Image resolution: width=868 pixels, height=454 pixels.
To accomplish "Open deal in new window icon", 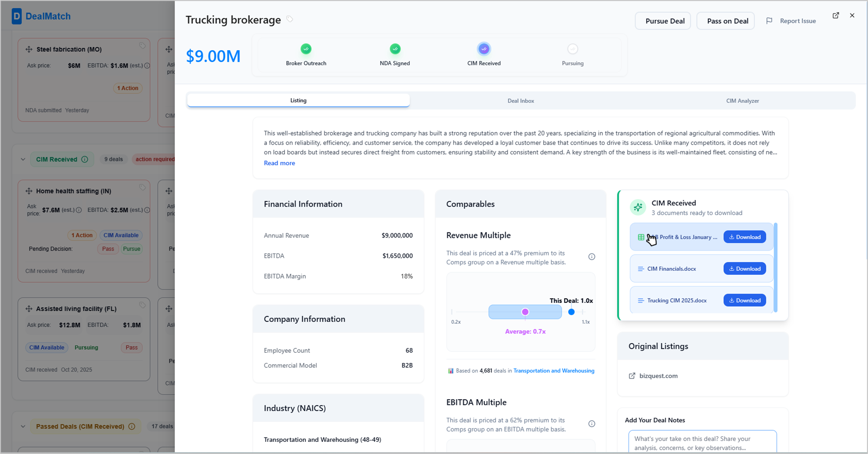I will (836, 16).
